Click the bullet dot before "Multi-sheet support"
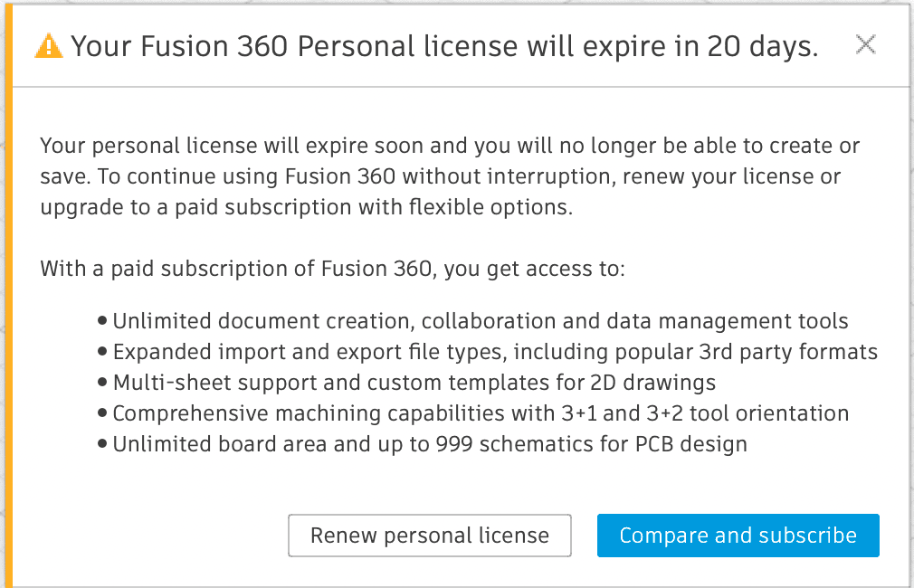Image resolution: width=914 pixels, height=588 pixels. [x=102, y=383]
